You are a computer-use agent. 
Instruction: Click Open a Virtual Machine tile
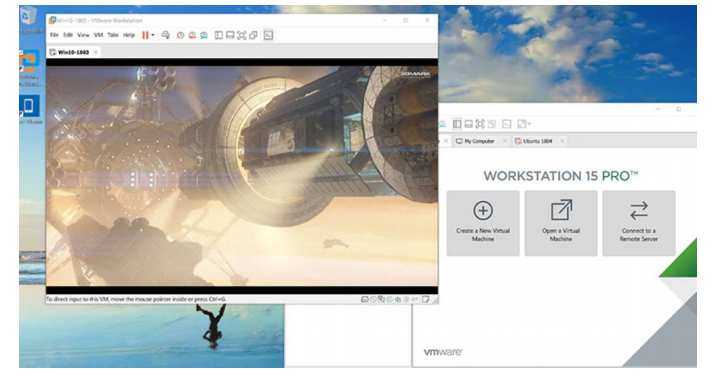point(561,223)
